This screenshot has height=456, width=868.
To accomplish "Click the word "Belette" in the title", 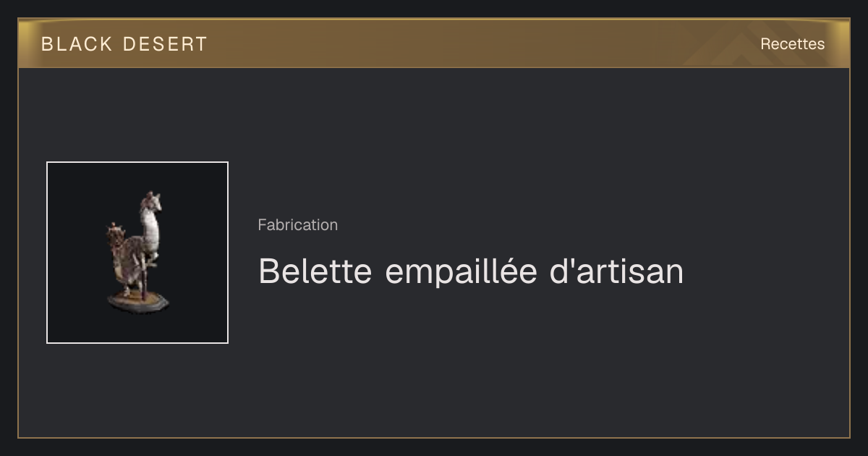I will click(x=315, y=272).
